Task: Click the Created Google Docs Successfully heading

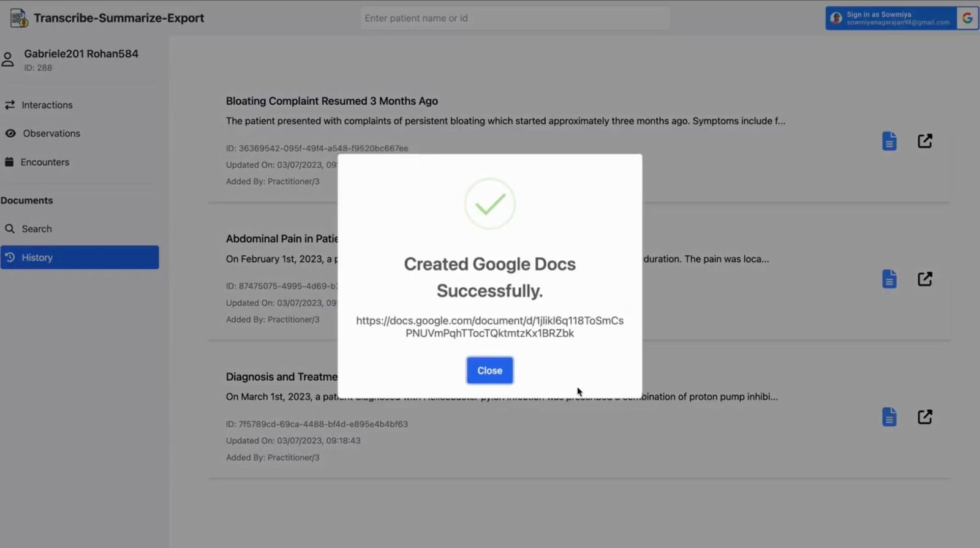Action: click(x=489, y=277)
